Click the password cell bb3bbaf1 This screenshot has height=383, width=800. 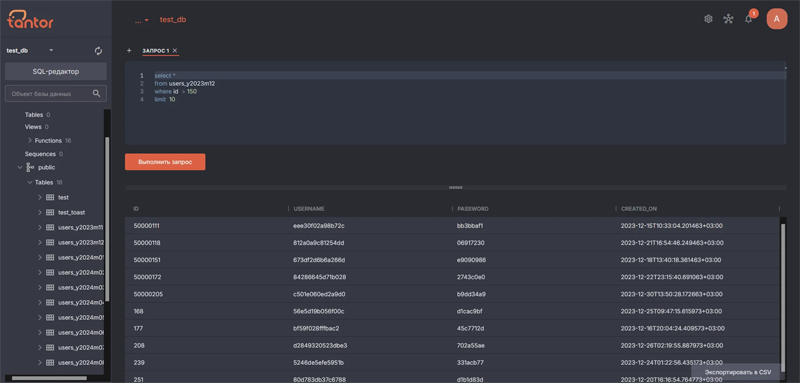pos(470,225)
